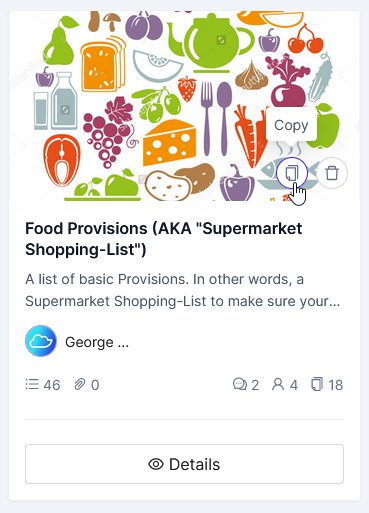Click the author name George

click(x=97, y=342)
